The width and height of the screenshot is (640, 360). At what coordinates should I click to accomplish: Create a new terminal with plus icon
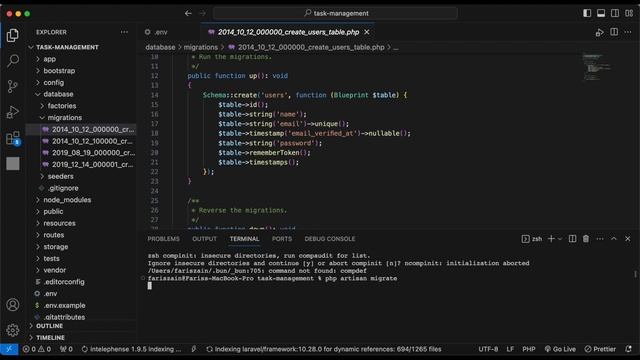tap(551, 239)
